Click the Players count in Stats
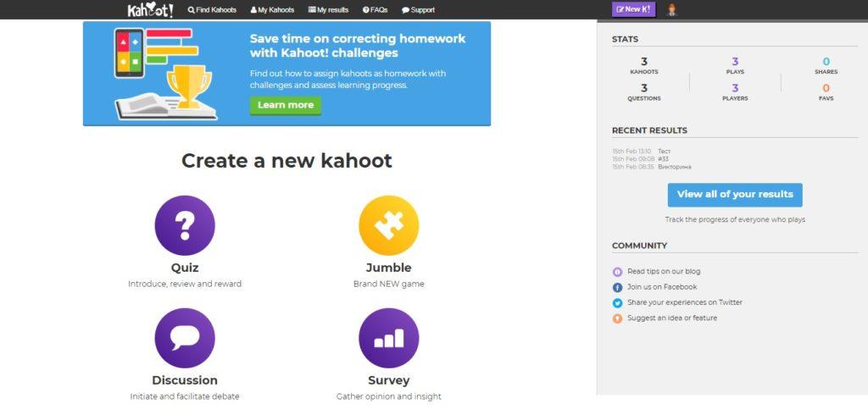Viewport: 868px width, 409px height. coord(735,88)
